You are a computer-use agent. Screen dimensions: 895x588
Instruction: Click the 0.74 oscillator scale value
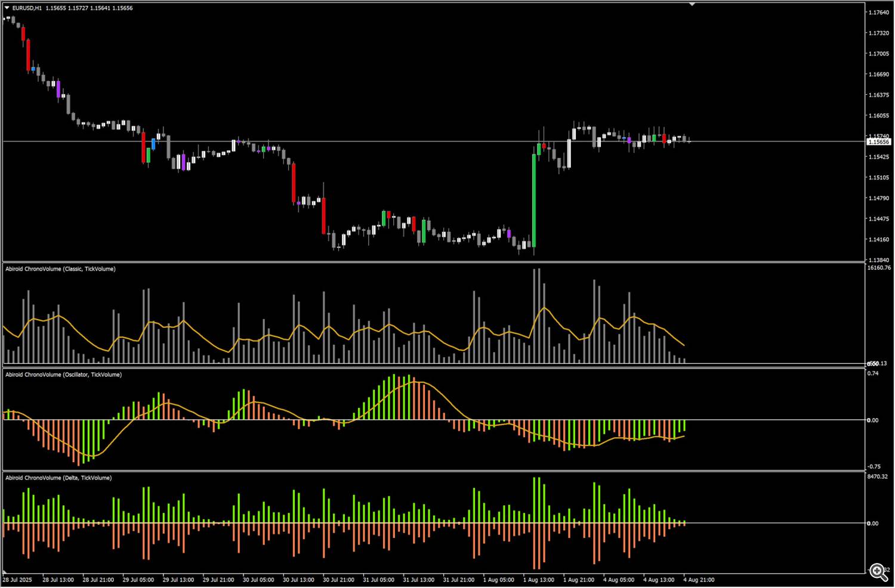click(x=873, y=373)
